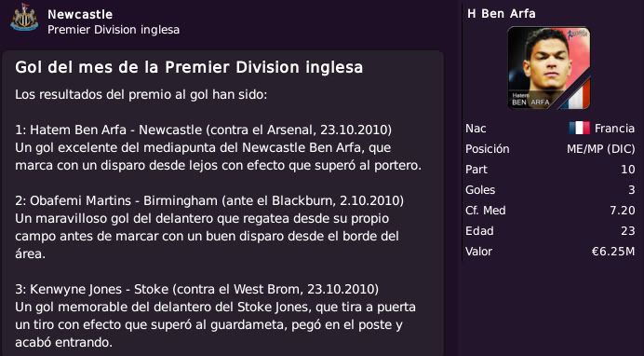This screenshot has width=644, height=356.
Task: Open Premier Division inglesa competition link
Action: (x=114, y=30)
